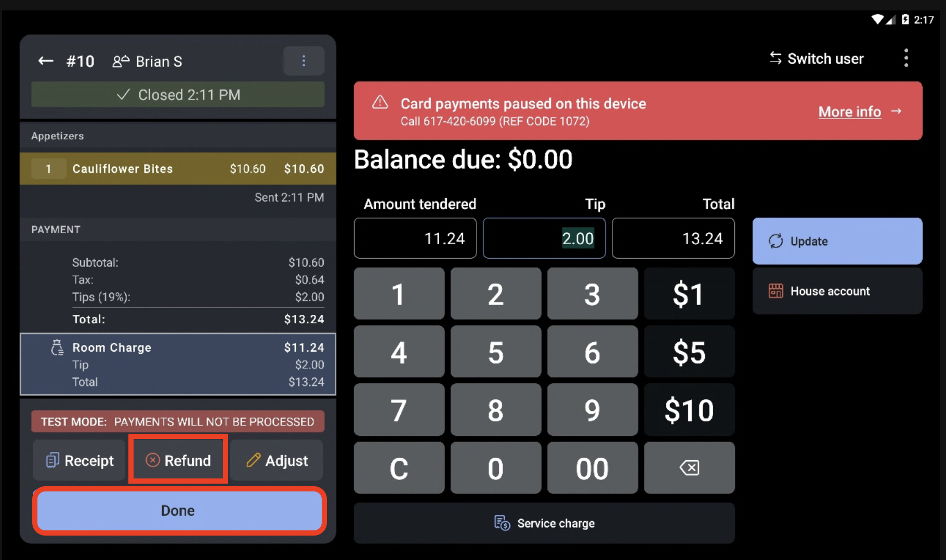Open the overflow menu at top right
Image resolution: width=946 pixels, height=560 pixels.
tap(906, 58)
